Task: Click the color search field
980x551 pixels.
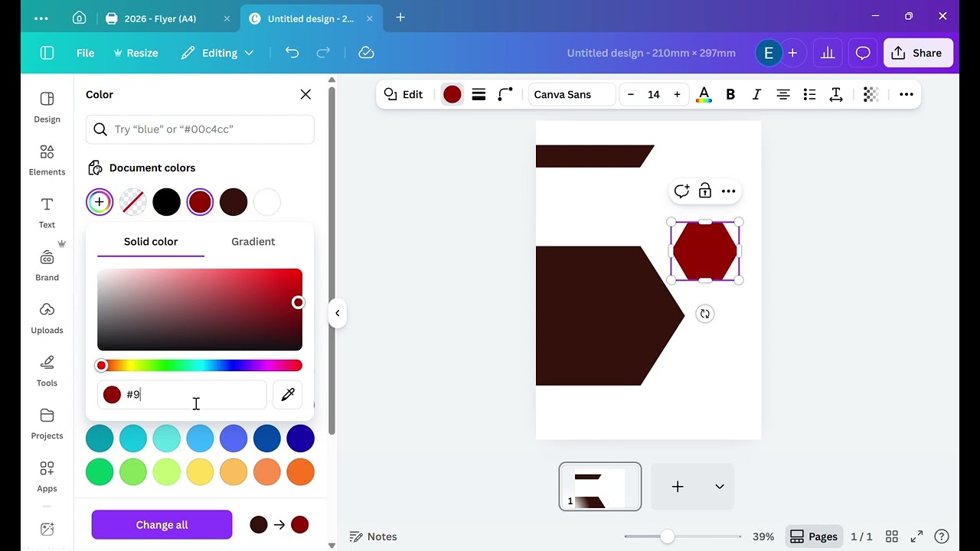Action: click(200, 129)
